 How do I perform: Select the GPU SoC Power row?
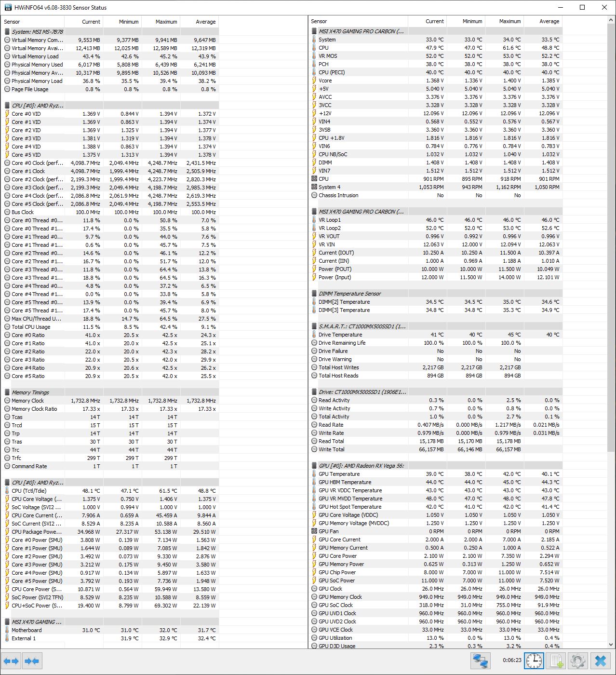436,580
